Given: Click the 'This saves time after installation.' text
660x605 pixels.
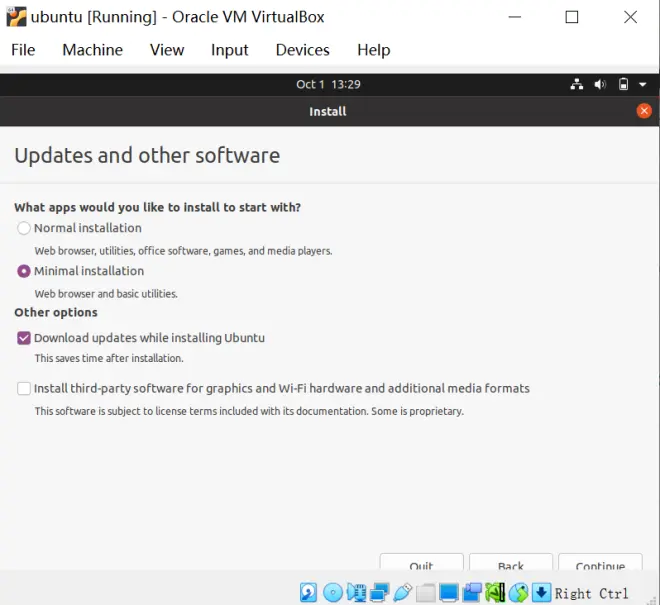Looking at the screenshot, I should point(109,358).
